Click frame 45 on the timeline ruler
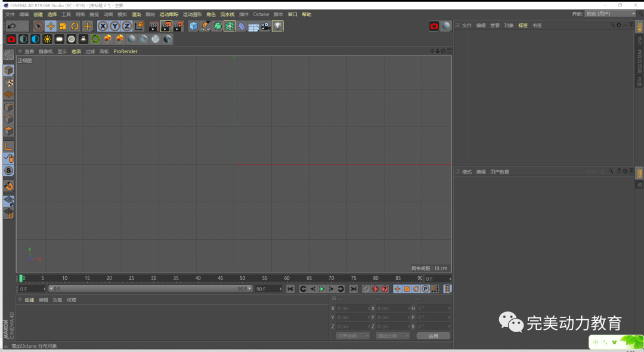 (220, 279)
